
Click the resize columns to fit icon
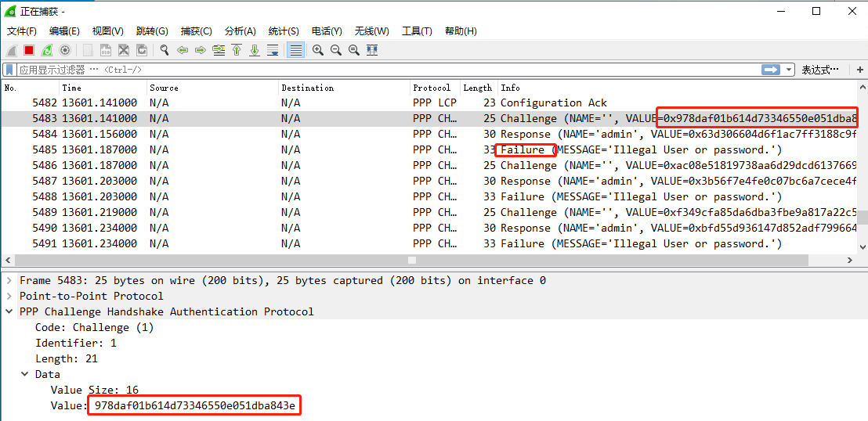point(372,50)
